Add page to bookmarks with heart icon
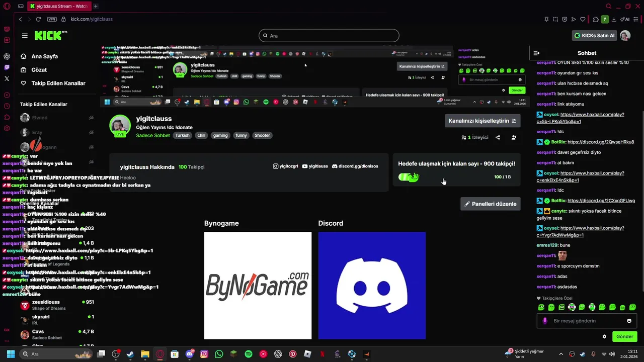The height and width of the screenshot is (362, 644). [583, 19]
